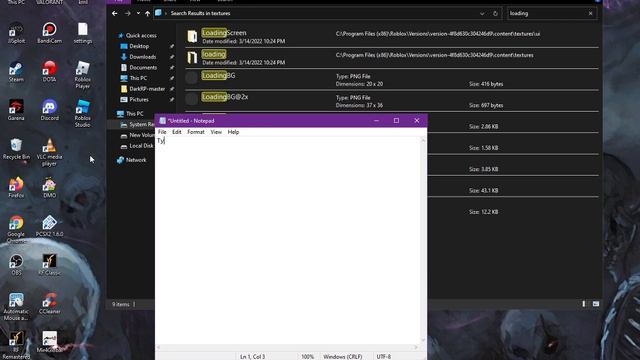640x360 pixels.
Task: Launch Google Chrome shortcut
Action: pos(16,229)
